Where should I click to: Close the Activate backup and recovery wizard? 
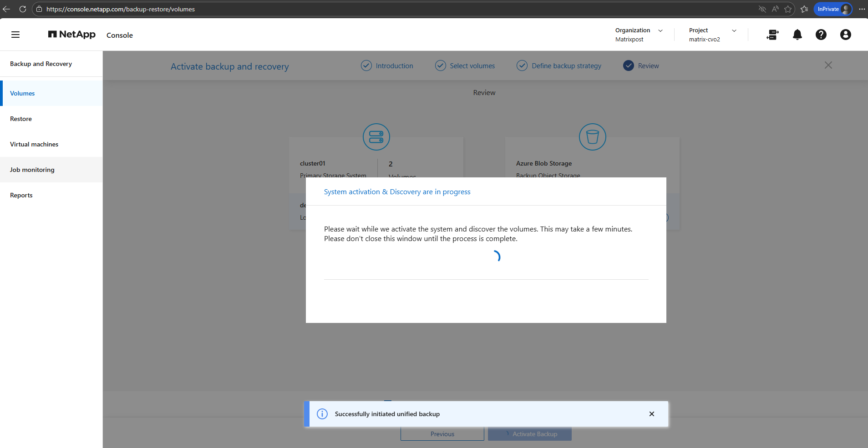828,65
